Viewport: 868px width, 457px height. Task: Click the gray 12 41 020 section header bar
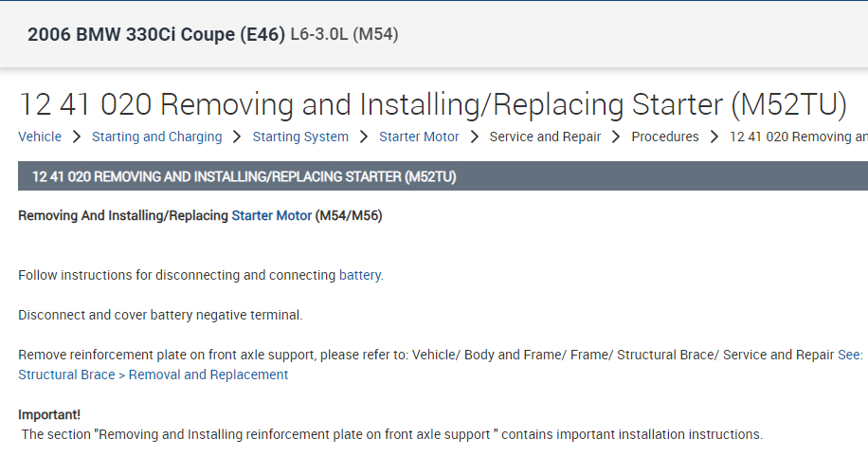(443, 176)
